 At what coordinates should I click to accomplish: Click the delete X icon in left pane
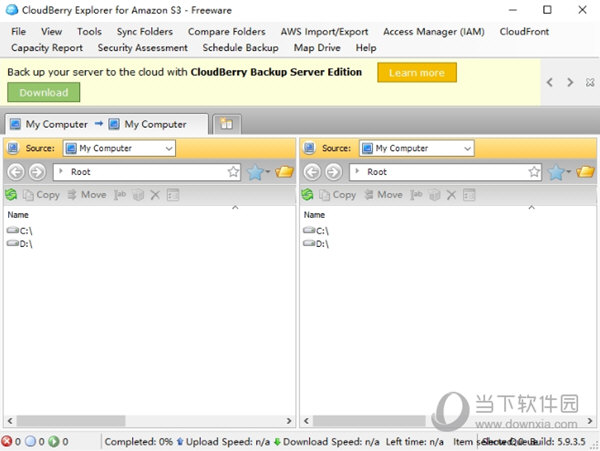[x=155, y=195]
